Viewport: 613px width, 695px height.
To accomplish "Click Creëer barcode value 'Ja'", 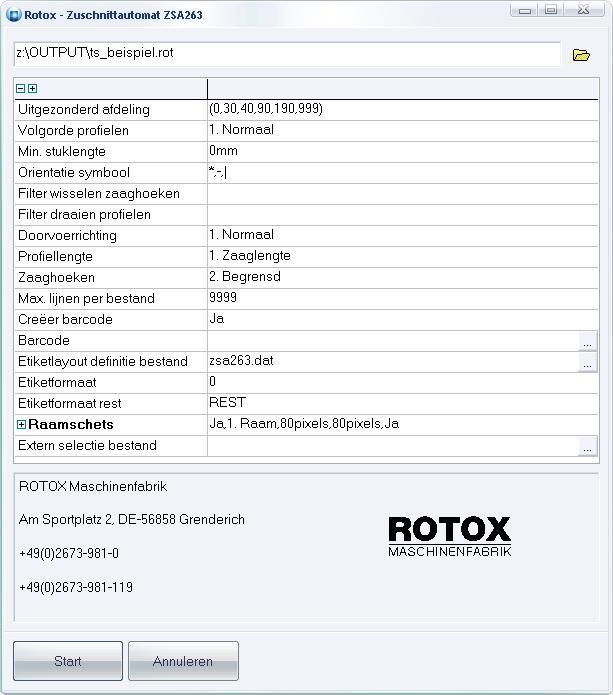I will pos(217,319).
